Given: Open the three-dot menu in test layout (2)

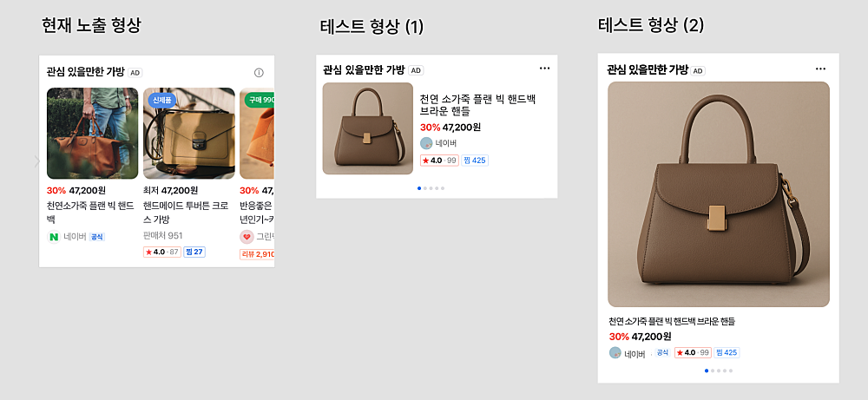Looking at the screenshot, I should pos(821,69).
